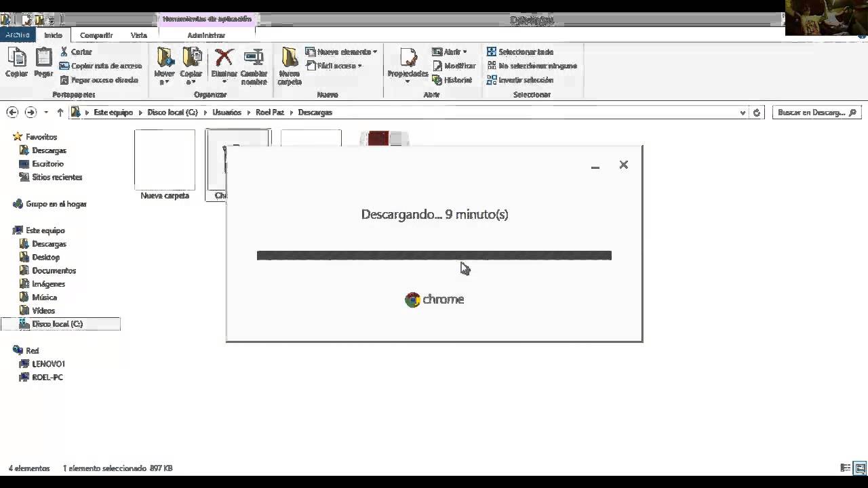This screenshot has height=488, width=868.
Task: Switch to details view icon in status bar
Action: [x=846, y=468]
